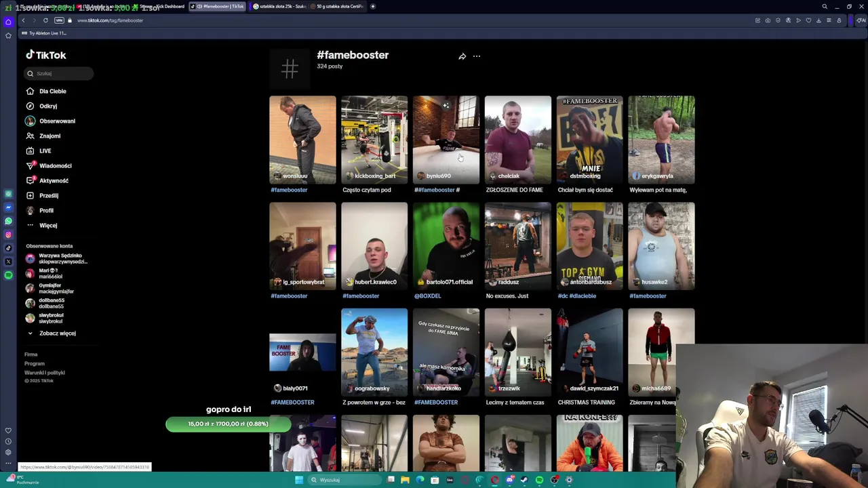
Task: Open Spotify in Opera sidebar
Action: coord(8,275)
